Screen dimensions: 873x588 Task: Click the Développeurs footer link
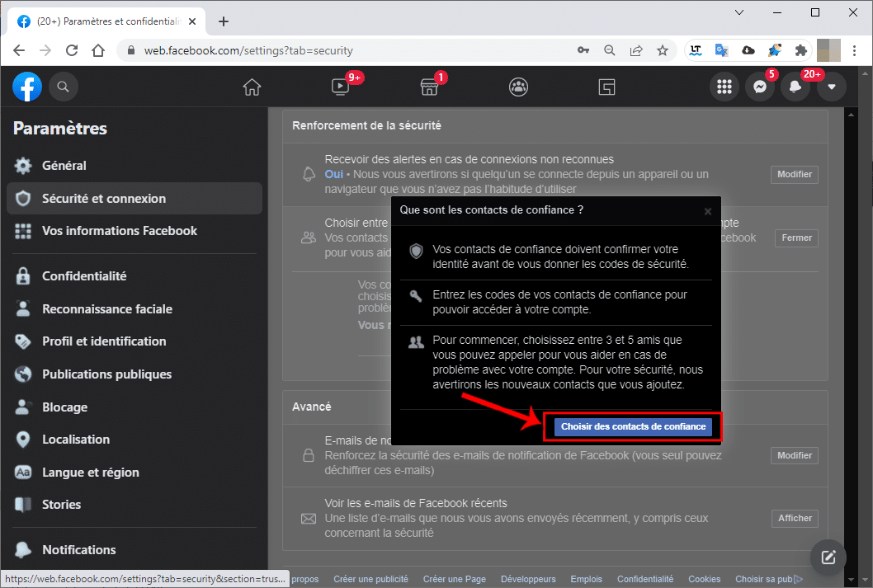pyautogui.click(x=528, y=579)
